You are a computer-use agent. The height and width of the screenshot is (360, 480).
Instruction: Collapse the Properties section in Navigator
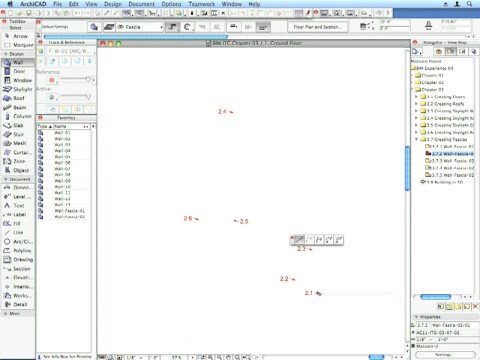point(416,317)
